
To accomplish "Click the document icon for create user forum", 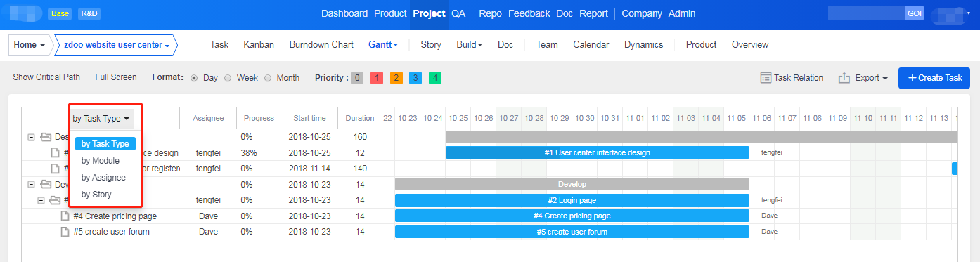I will (x=65, y=232).
